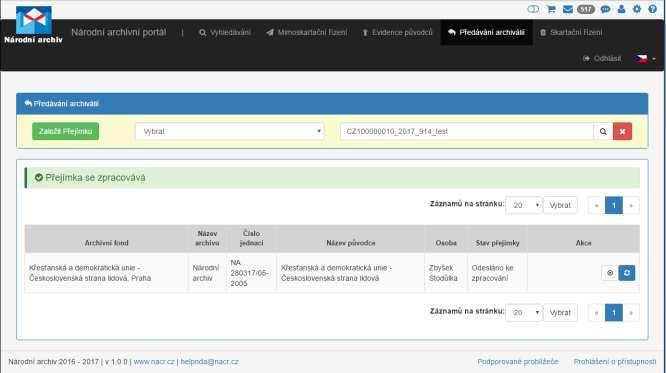This screenshot has width=666, height=373.
Task: Open the Předávání archiválií menu item
Action: click(487, 32)
